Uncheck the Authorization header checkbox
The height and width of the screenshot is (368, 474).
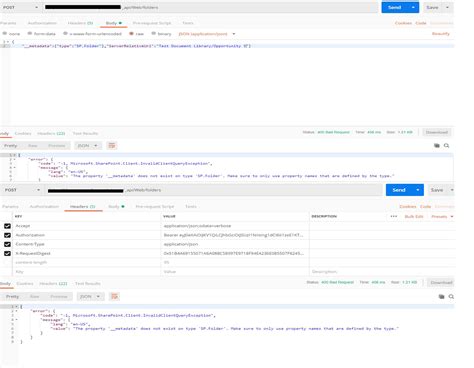(x=7, y=235)
